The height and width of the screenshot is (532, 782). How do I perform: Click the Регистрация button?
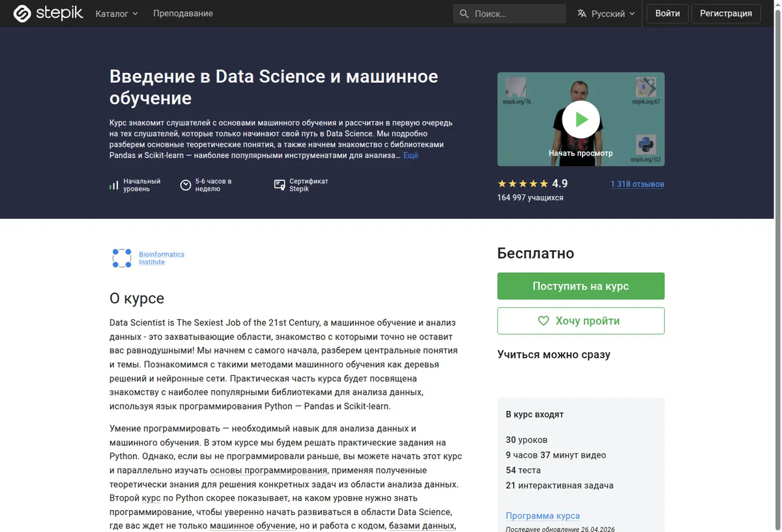click(726, 14)
